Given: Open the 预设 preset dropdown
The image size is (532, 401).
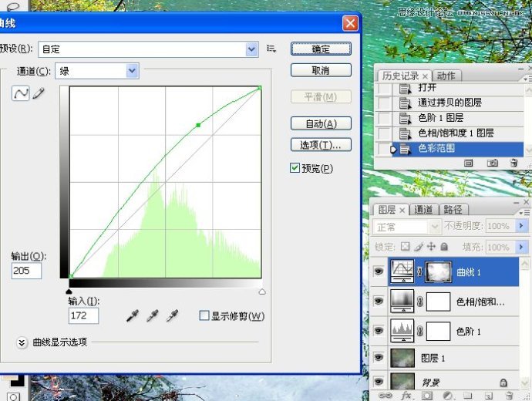Looking at the screenshot, I should (x=251, y=49).
